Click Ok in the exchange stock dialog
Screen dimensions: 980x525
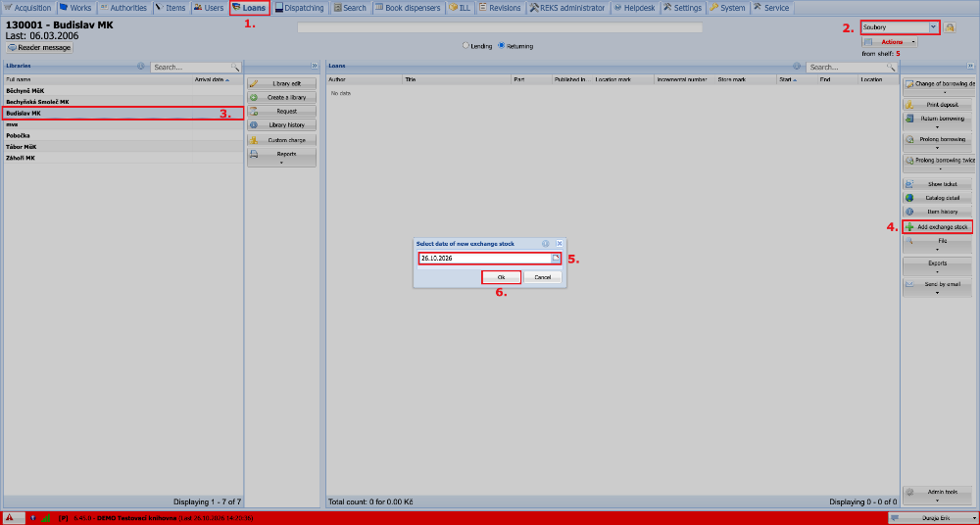click(501, 277)
